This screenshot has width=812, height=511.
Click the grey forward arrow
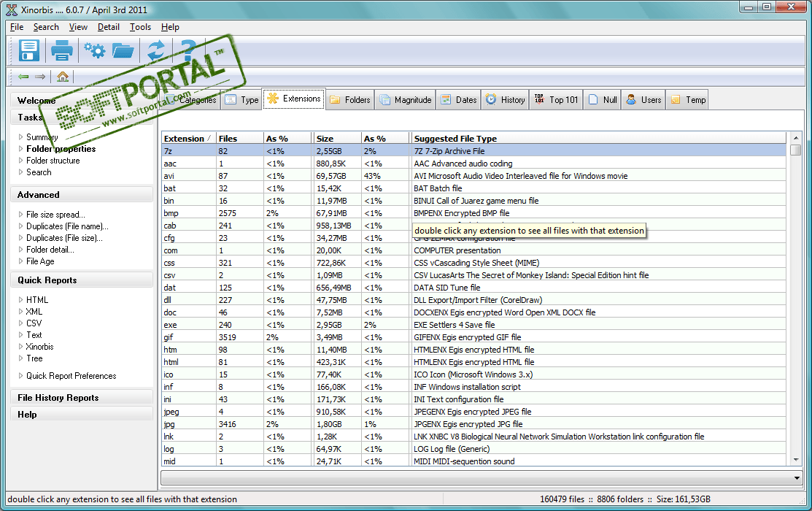(40, 77)
